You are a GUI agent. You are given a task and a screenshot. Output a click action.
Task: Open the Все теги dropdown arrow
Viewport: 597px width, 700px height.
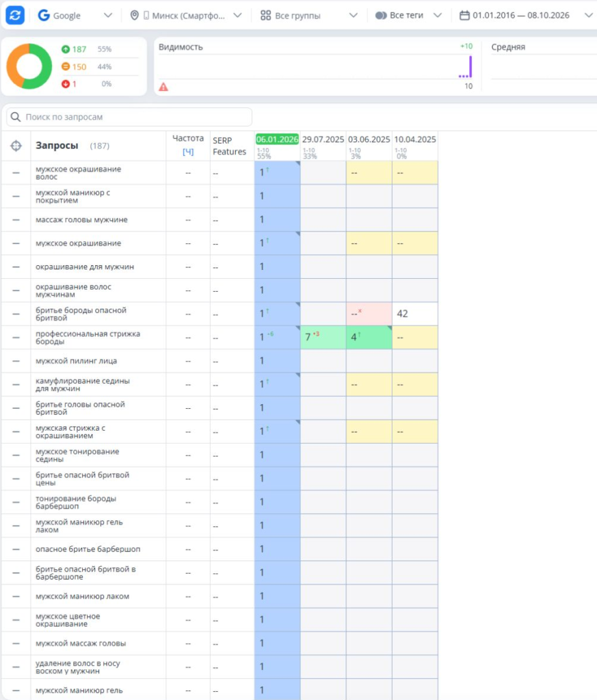tap(438, 15)
